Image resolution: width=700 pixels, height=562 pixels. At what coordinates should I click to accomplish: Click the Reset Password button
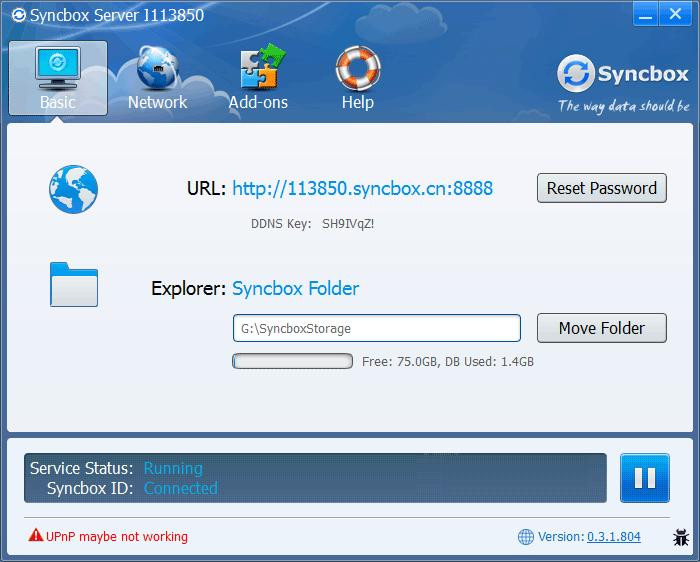(602, 188)
